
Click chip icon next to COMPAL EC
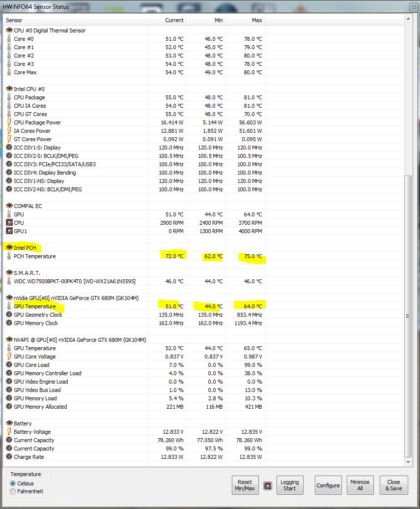(x=9, y=206)
